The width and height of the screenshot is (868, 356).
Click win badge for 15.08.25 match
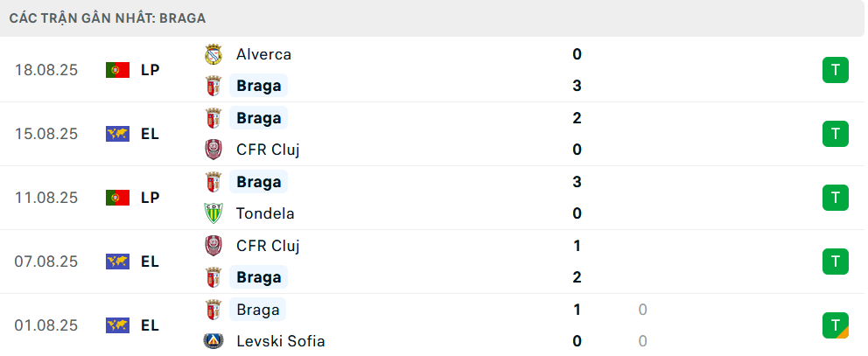[x=836, y=134]
